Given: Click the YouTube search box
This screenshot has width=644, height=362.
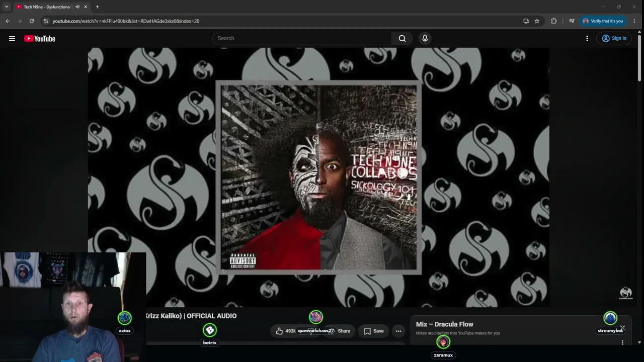Looking at the screenshot, I should point(302,38).
